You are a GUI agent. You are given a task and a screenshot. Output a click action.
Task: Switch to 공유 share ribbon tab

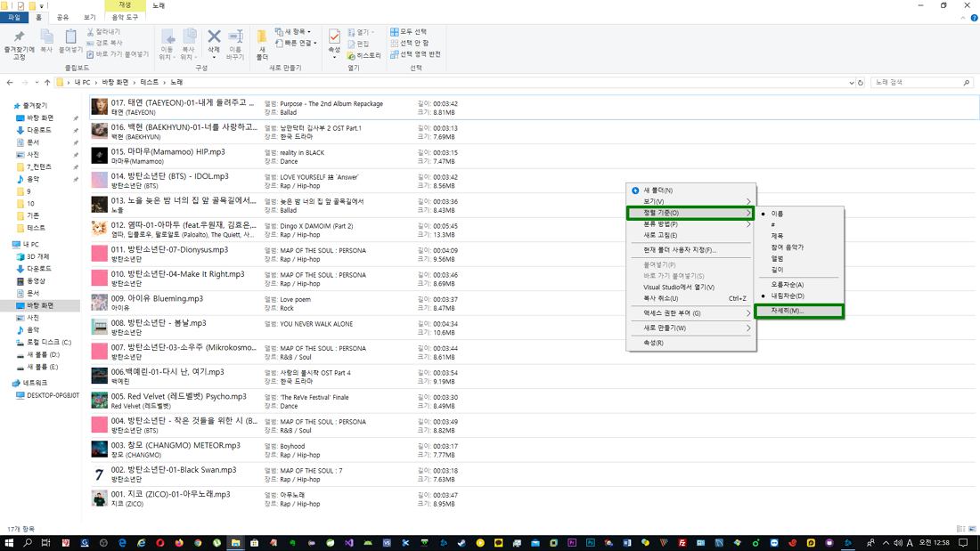62,18
